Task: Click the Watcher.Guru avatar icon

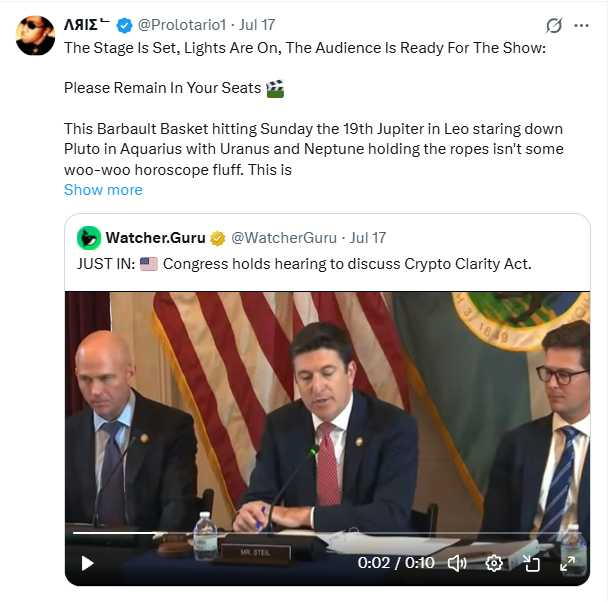Action: pos(89,238)
